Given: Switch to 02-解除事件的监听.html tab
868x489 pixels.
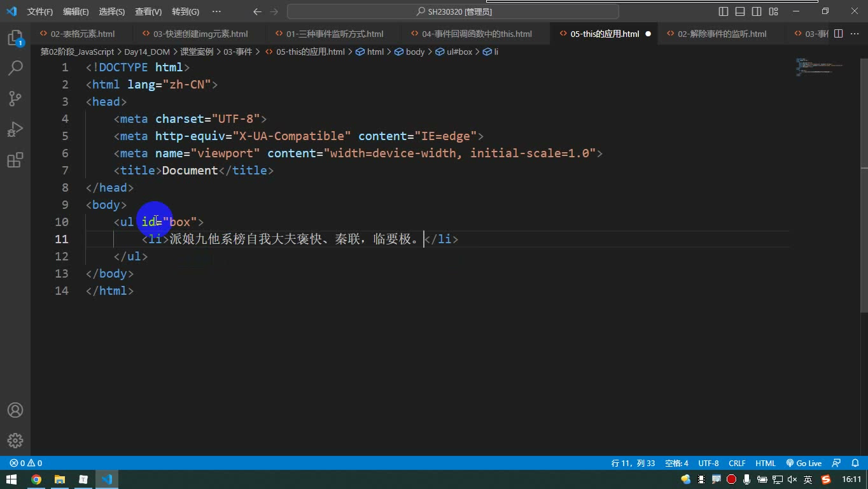Looking at the screenshot, I should point(722,34).
